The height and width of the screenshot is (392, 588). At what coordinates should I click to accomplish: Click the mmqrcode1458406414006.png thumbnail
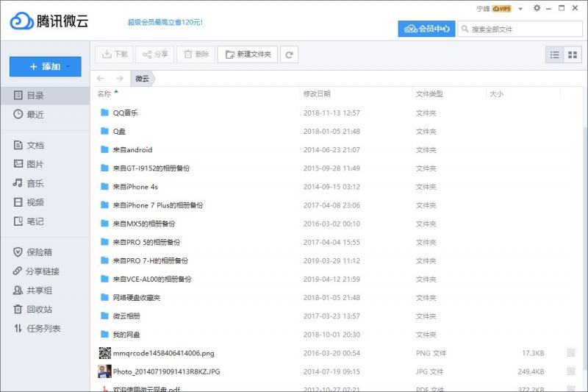[x=104, y=352]
